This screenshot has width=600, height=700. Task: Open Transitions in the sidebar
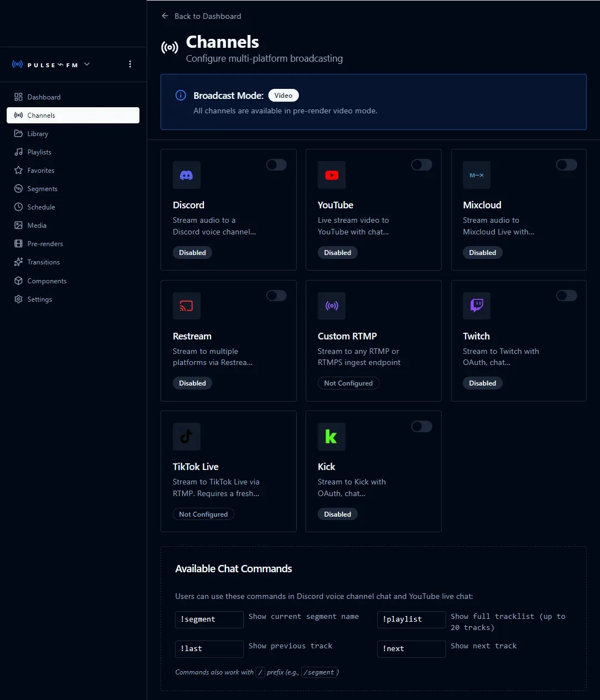tap(73, 262)
